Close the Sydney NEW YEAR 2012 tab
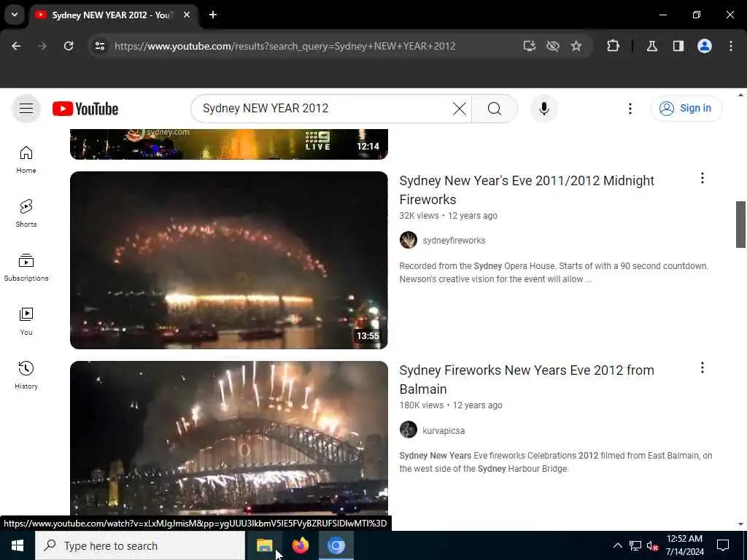747x560 pixels. tap(187, 15)
